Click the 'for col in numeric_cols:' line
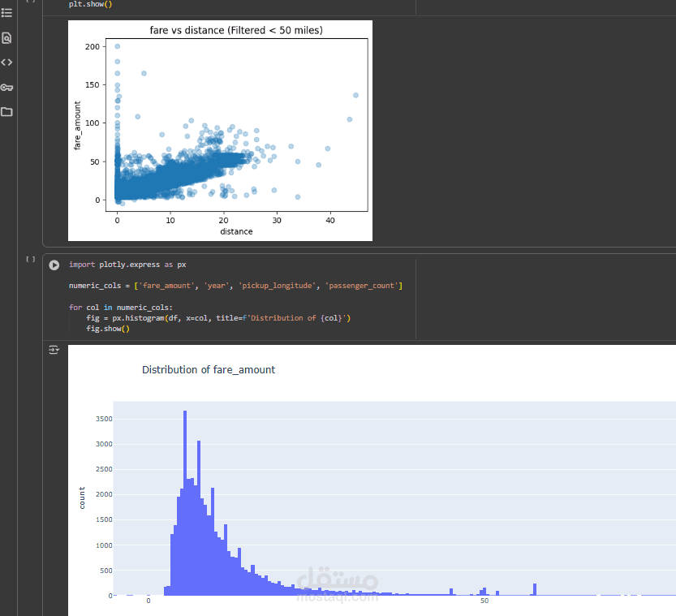Screen dimensions: 676x616 (121, 308)
